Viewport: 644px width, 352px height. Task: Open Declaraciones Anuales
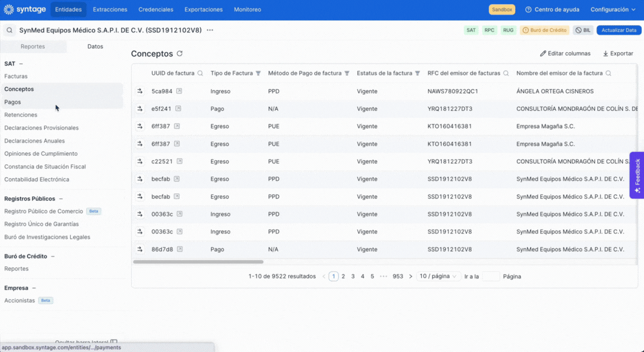35,141
